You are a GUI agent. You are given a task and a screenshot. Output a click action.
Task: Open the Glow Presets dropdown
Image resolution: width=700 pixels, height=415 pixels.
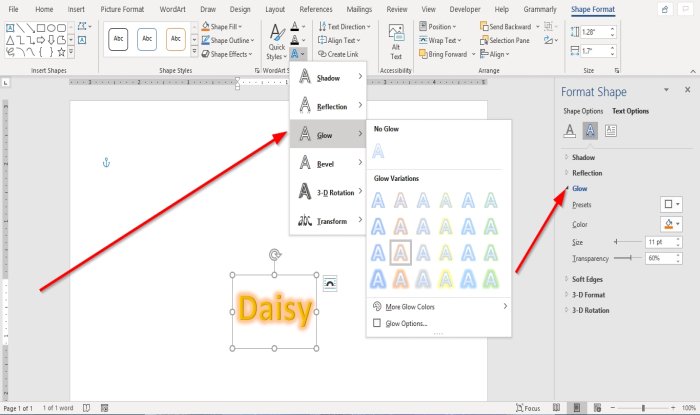tap(671, 204)
